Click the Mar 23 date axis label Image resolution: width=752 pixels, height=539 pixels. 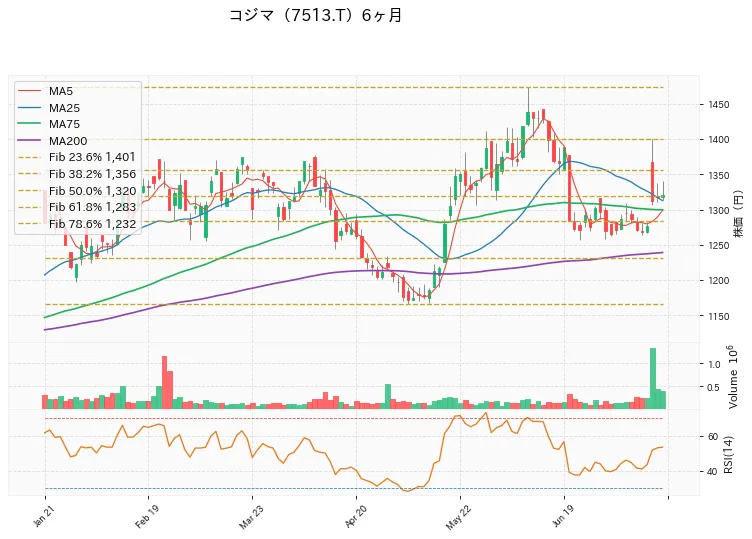point(250,517)
